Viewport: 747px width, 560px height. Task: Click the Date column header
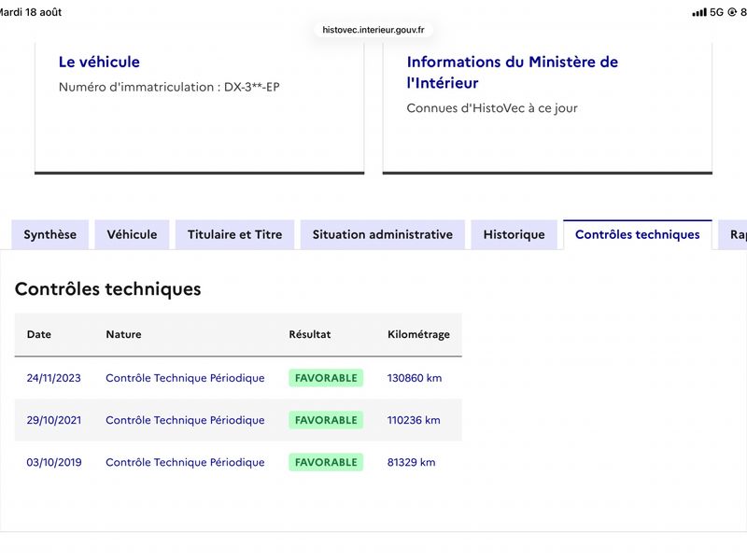[39, 334]
